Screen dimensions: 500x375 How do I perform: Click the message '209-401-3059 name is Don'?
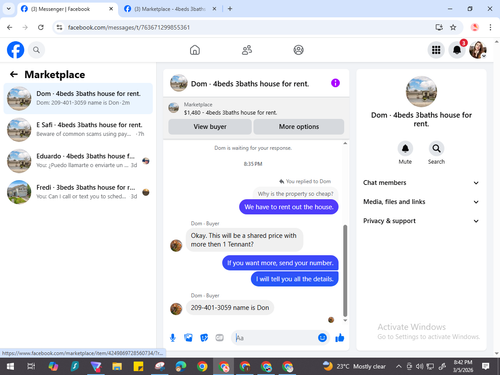tap(230, 308)
